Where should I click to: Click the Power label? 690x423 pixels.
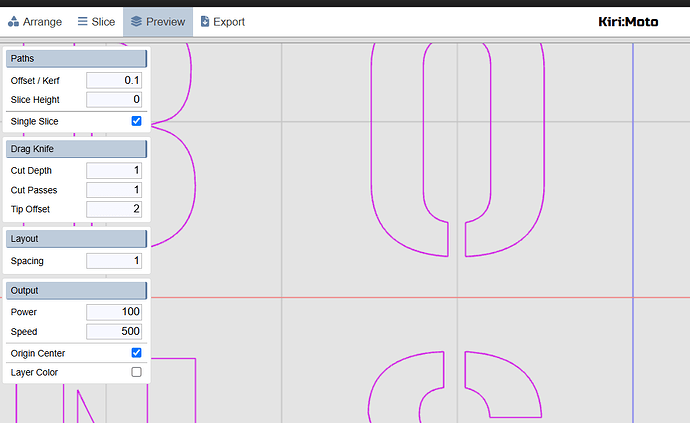click(x=23, y=312)
